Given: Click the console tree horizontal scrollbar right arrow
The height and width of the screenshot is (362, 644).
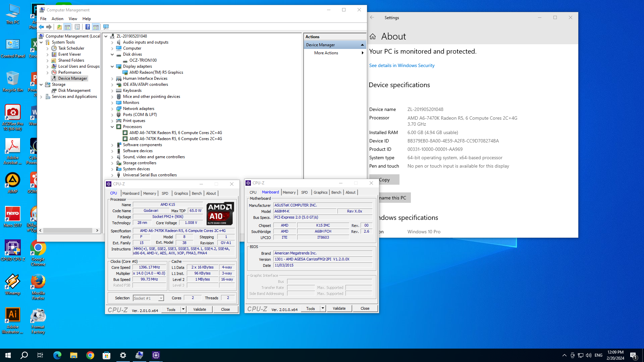Looking at the screenshot, I should point(97,230).
